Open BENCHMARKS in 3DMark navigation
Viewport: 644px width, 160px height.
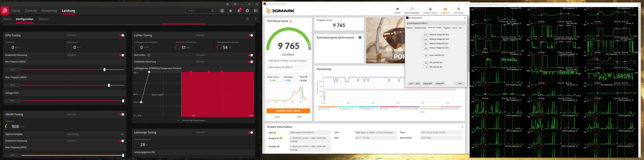pos(412,11)
